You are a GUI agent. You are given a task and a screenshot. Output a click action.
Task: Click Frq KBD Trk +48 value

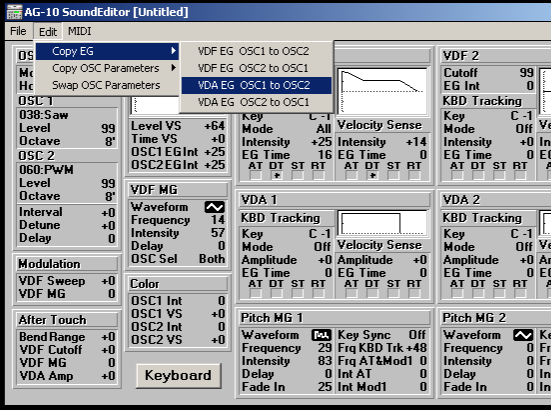[416, 348]
